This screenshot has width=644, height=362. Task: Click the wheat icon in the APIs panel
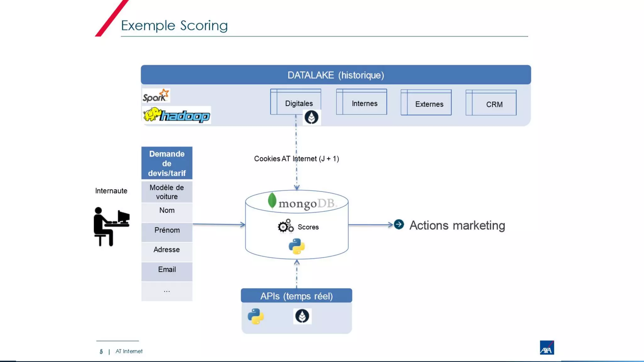coord(302,316)
